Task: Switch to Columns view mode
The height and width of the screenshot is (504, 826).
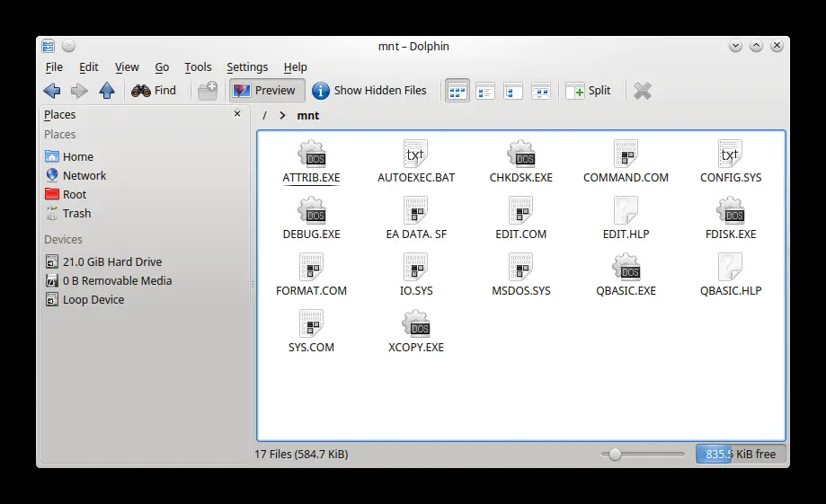Action: (513, 91)
